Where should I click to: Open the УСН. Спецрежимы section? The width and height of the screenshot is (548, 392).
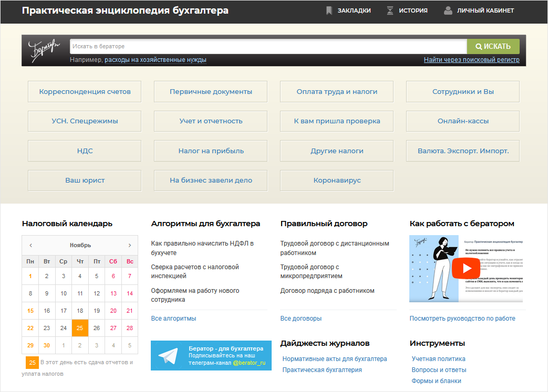pos(85,121)
